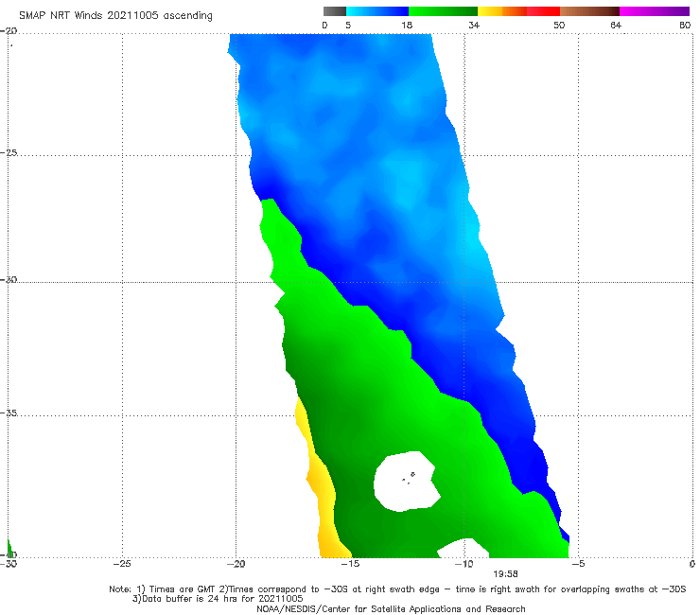Click the latitude axis label '-35'
The width and height of the screenshot is (700, 615).
pos(9,413)
